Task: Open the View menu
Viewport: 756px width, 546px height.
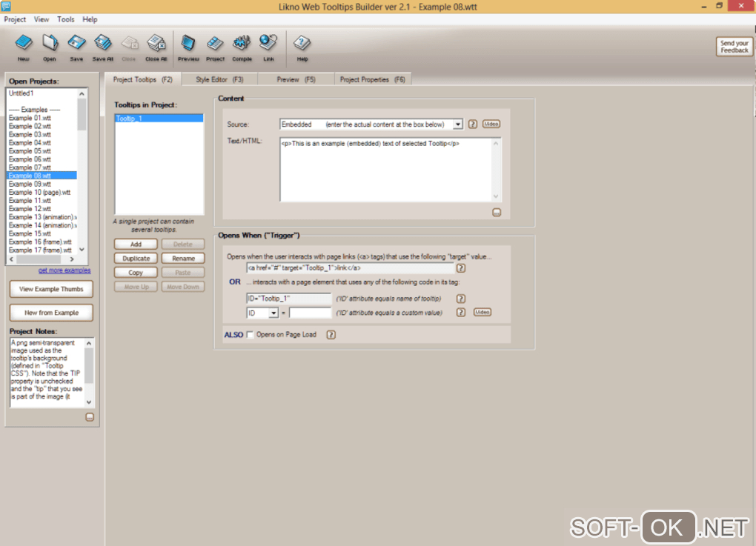Action: tap(41, 19)
